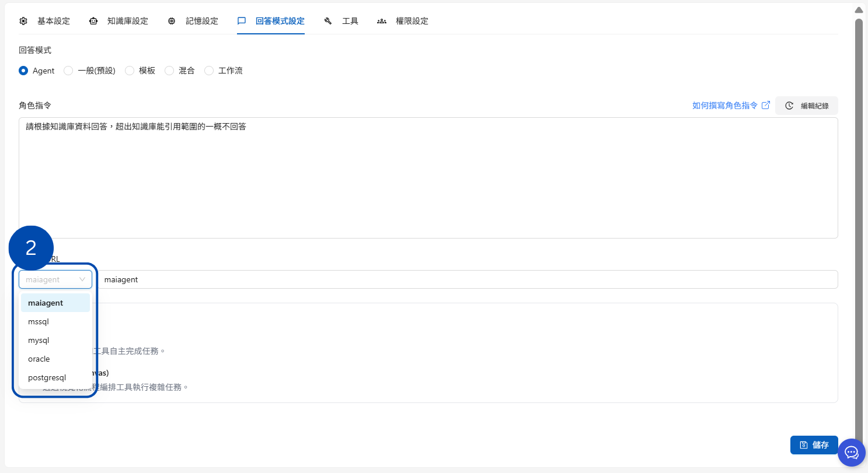This screenshot has width=868, height=473.
Task: Switch to the 知識庫設定 tab
Action: click(x=127, y=21)
